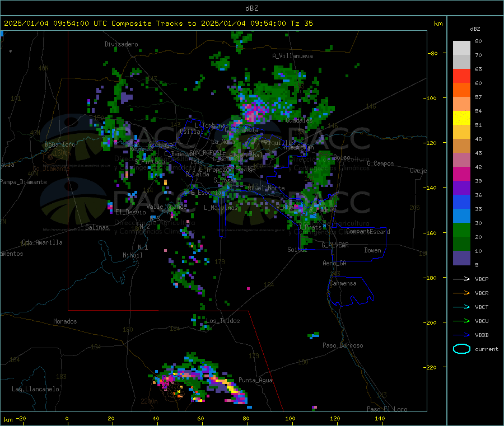
Task: Click the VBBB legend label text
Action: 482,335
